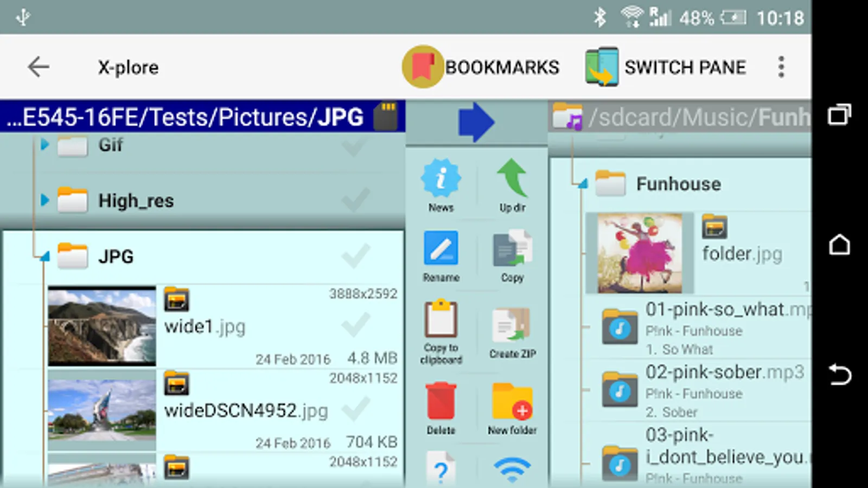Image resolution: width=868 pixels, height=488 pixels.
Task: Go up a directory with Up dir
Action: click(512, 184)
